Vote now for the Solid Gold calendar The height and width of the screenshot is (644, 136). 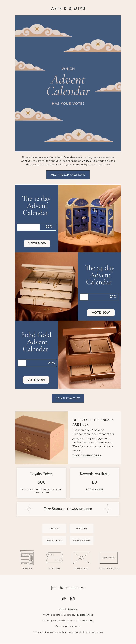click(x=36, y=380)
